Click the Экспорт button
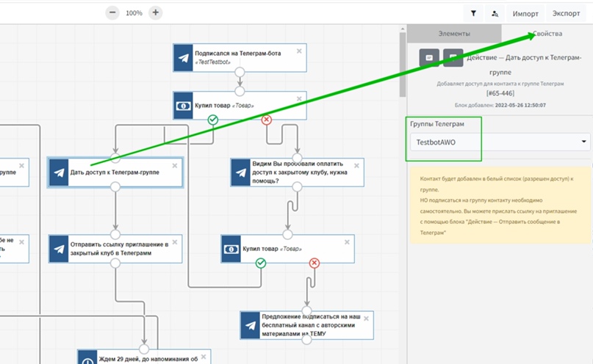 566,13
